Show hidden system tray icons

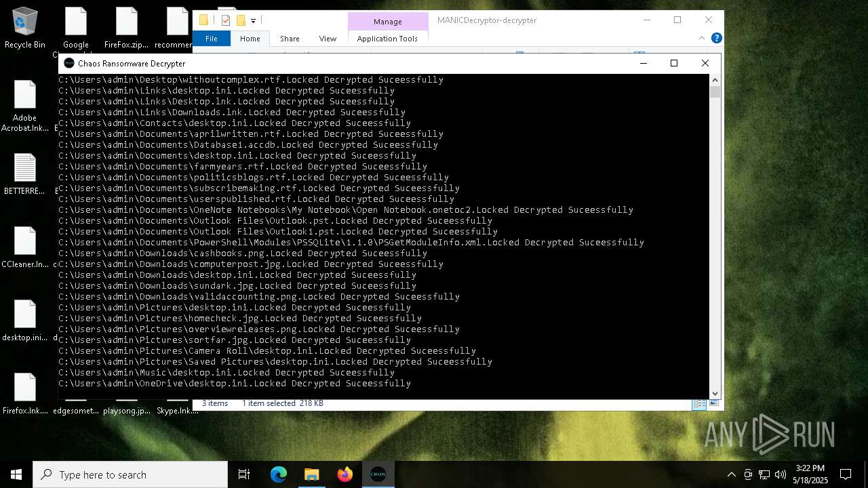[731, 474]
